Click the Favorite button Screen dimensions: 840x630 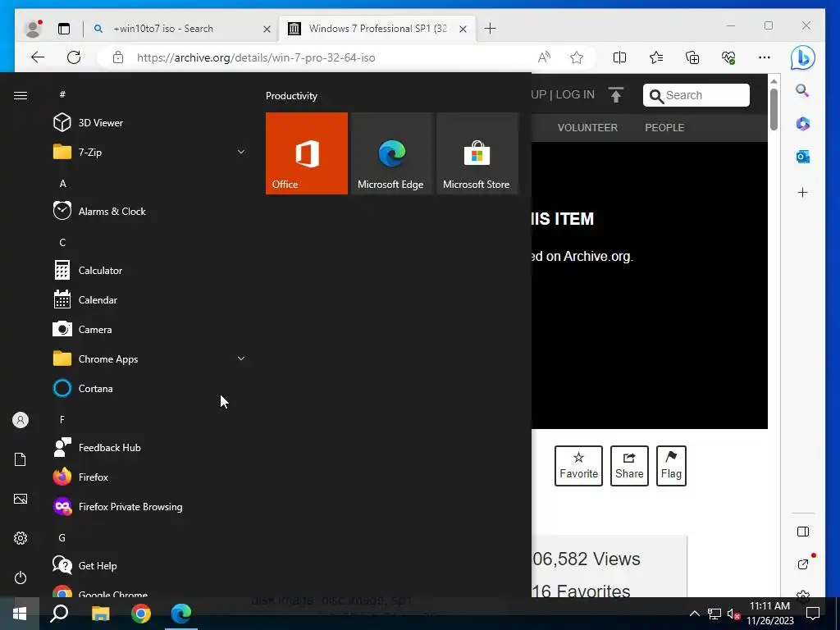pos(578,466)
